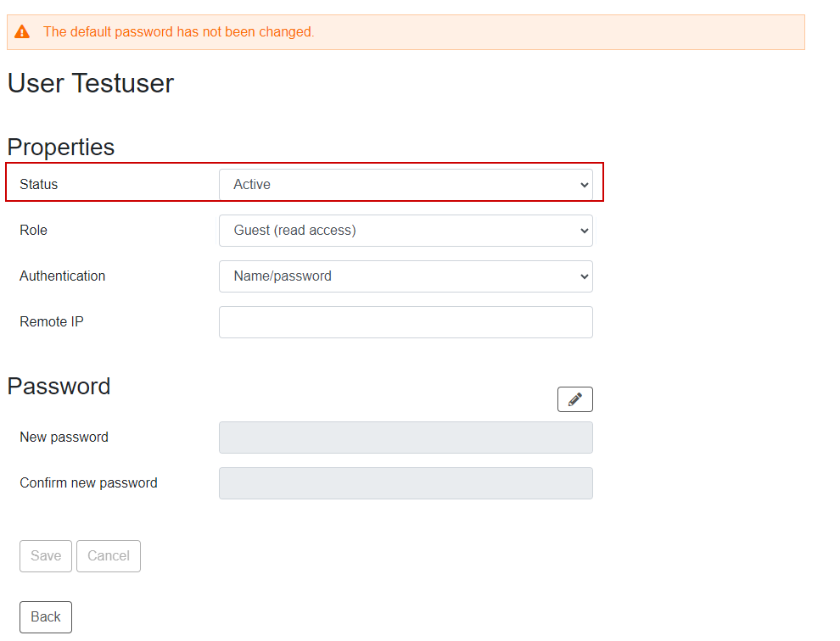840x641 pixels.
Task: Click the Role label
Action: click(x=33, y=231)
